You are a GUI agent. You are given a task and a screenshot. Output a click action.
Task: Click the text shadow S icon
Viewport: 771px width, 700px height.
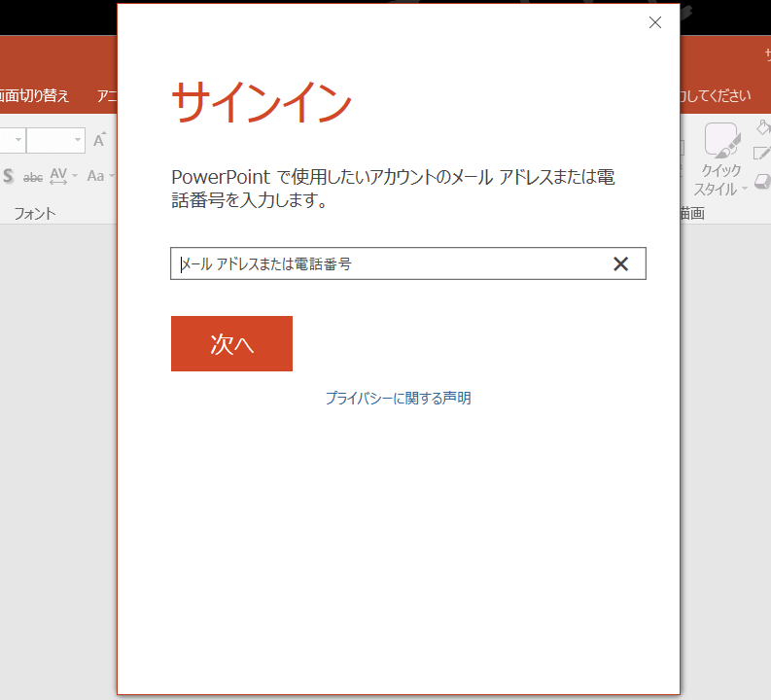pyautogui.click(x=8, y=176)
